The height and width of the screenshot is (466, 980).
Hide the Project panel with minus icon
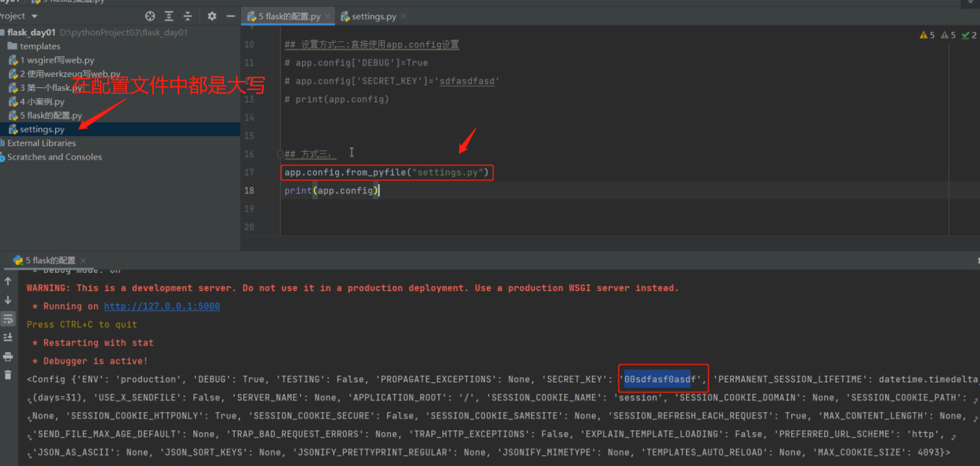click(231, 16)
